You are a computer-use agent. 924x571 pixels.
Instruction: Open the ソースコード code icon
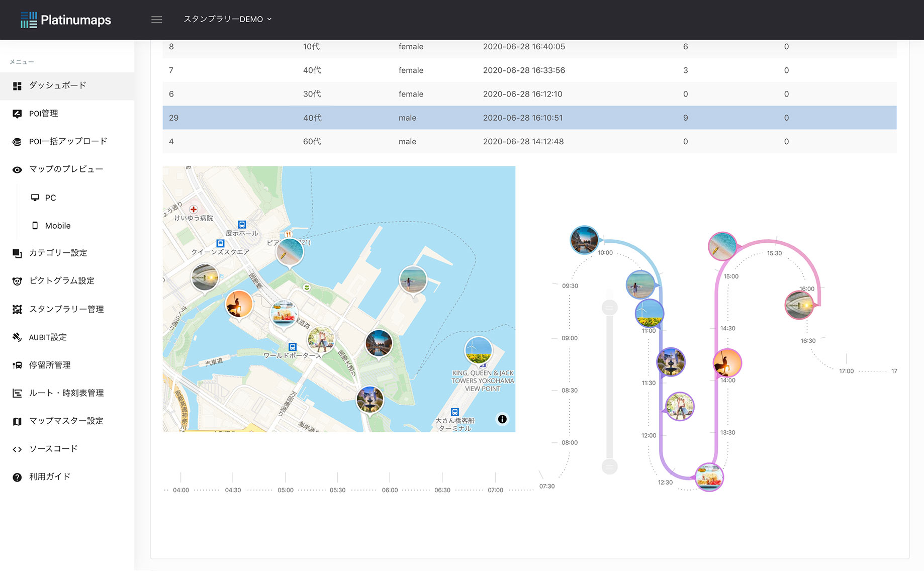(x=17, y=449)
